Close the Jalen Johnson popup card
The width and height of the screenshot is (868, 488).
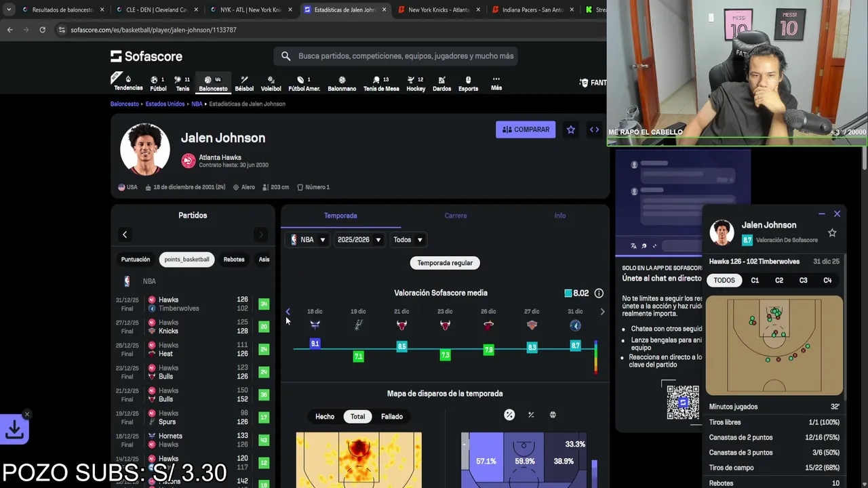[837, 214]
